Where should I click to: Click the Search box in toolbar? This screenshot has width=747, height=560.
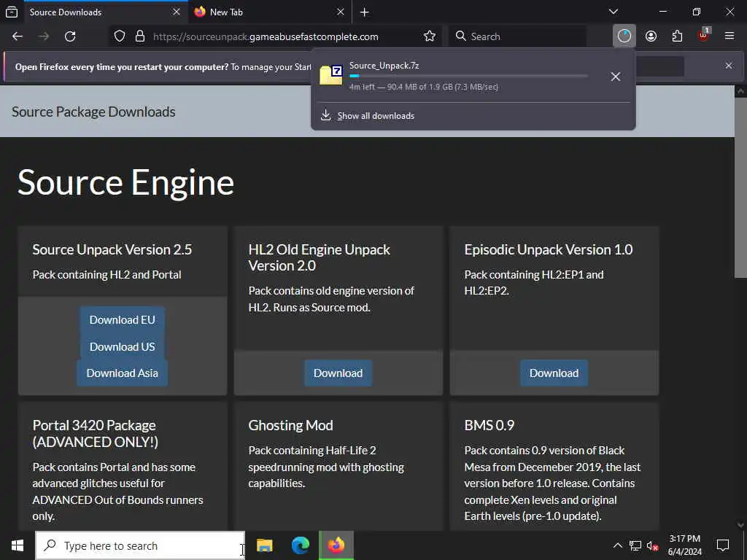pos(517,36)
